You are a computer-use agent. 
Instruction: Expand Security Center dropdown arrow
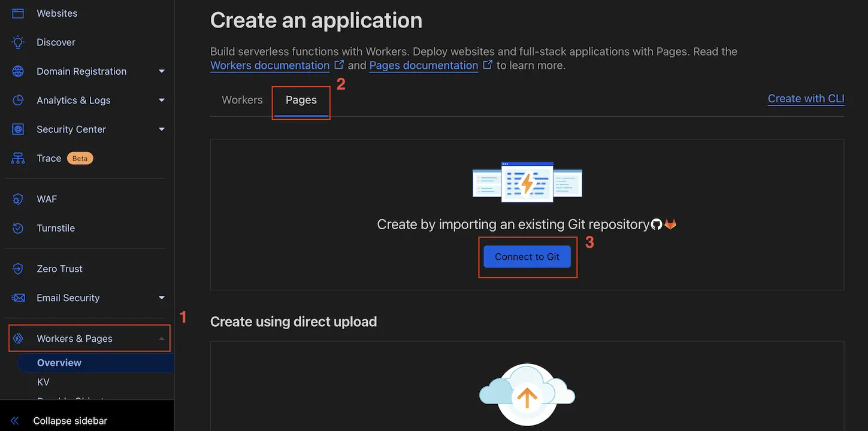tap(162, 129)
